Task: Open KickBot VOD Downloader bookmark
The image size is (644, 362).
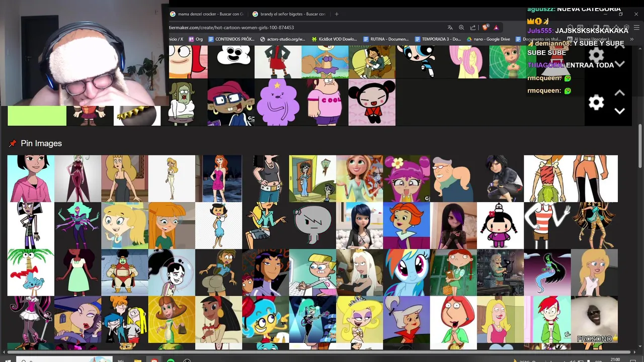Action: pos(334,39)
